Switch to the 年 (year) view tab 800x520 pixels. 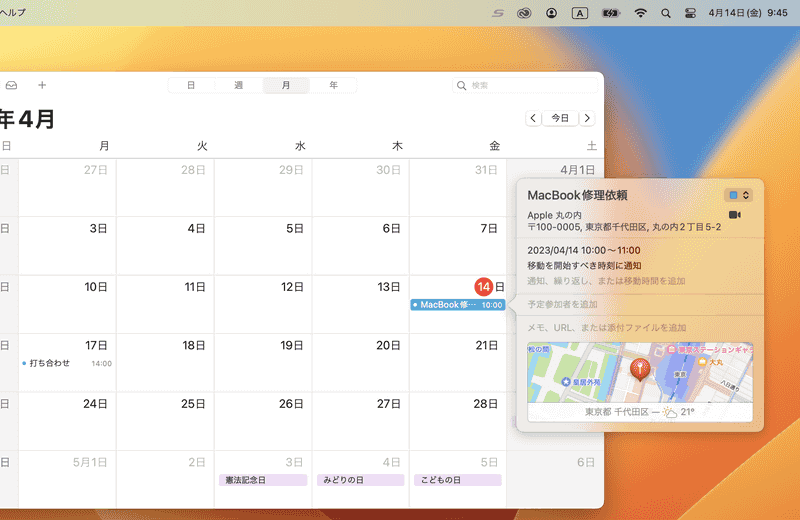[333, 85]
